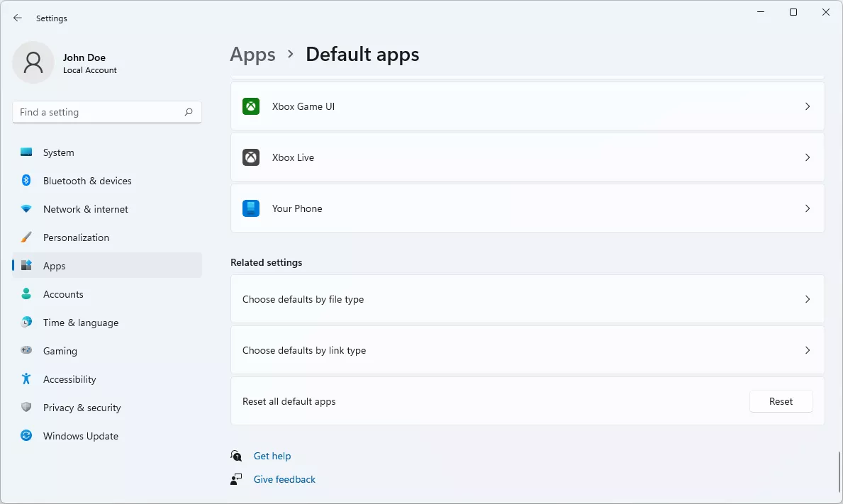Click the Personalization brush icon
The width and height of the screenshot is (843, 504).
coord(26,237)
